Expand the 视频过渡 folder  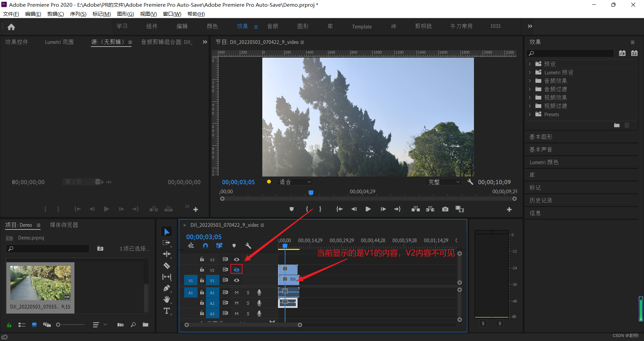[530, 106]
